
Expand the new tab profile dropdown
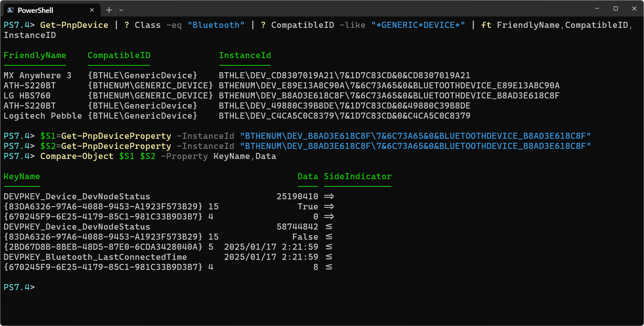click(x=121, y=10)
